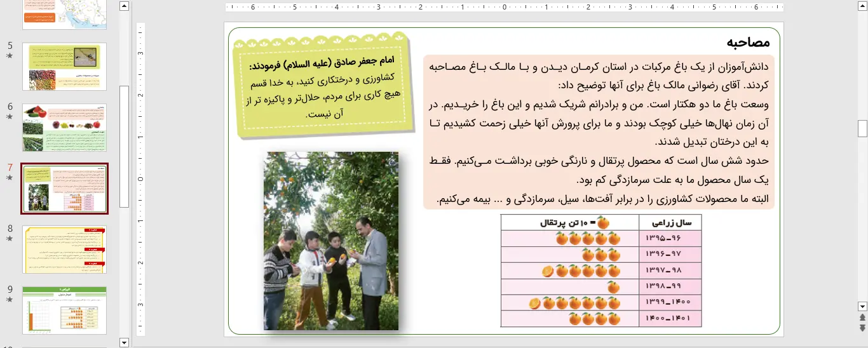Image resolution: width=868 pixels, height=348 pixels.
Task: Go to the slide 9 chart thumbnail
Action: point(64,310)
